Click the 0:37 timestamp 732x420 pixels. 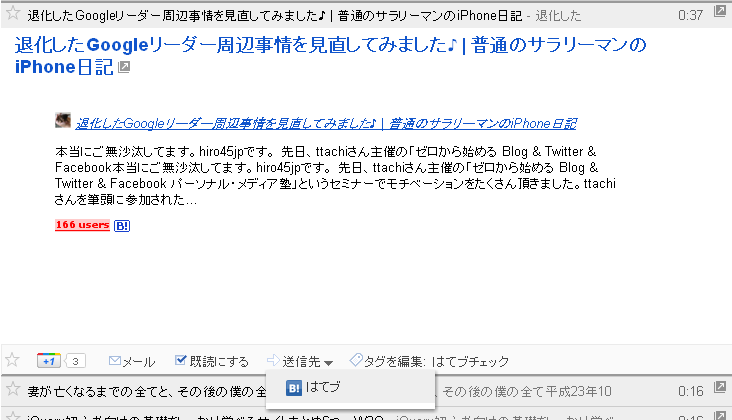690,15
